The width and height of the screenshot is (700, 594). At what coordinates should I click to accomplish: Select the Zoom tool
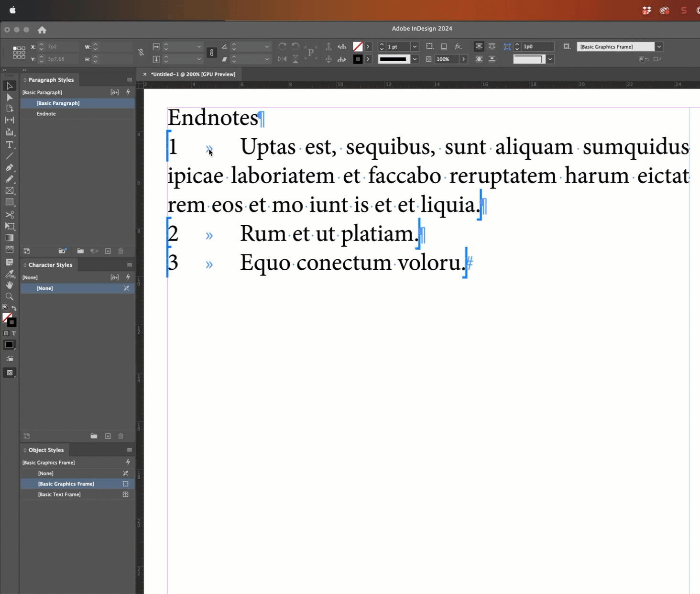10,297
